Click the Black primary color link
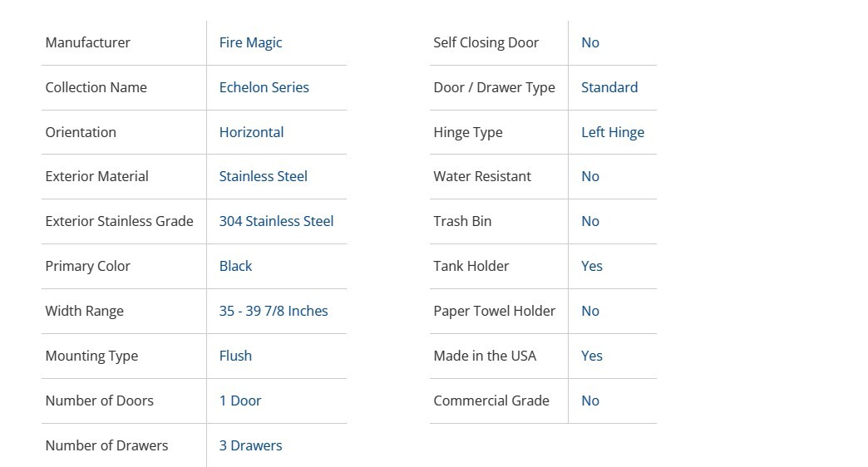Image resolution: width=868 pixels, height=467 pixels. (235, 266)
